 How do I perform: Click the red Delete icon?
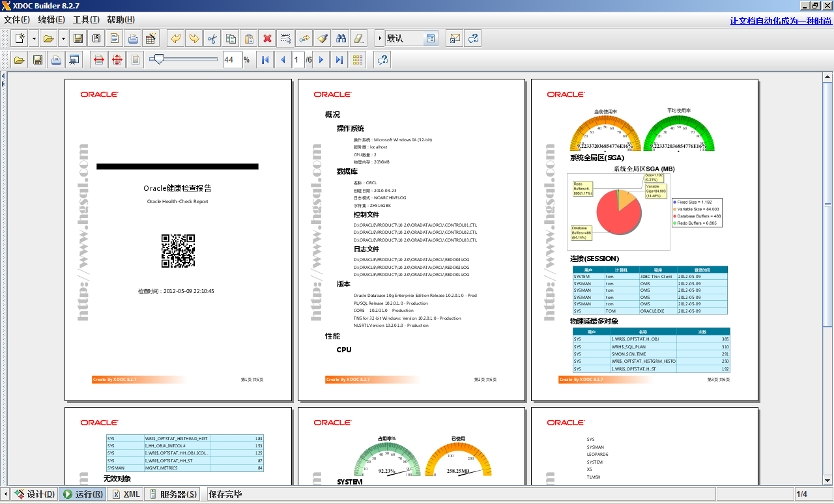266,38
